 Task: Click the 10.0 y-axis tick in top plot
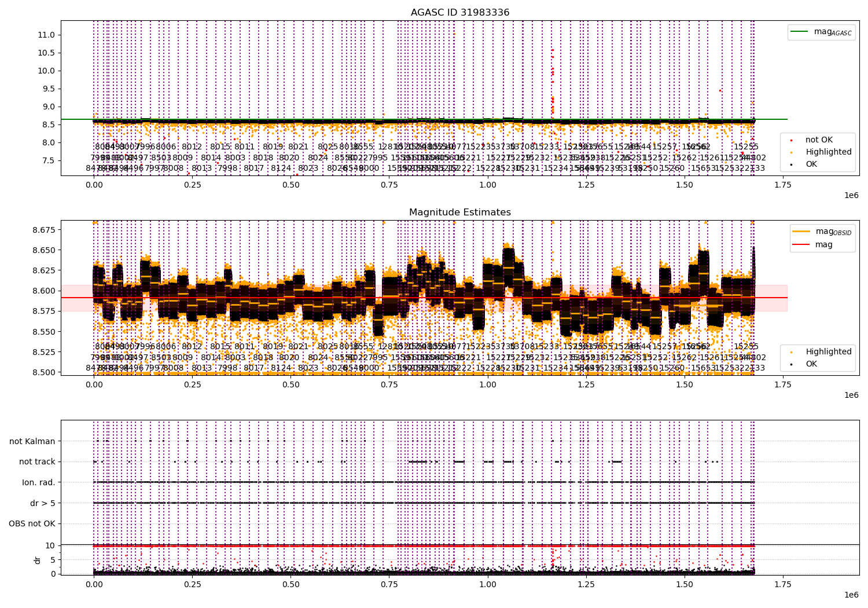46,71
